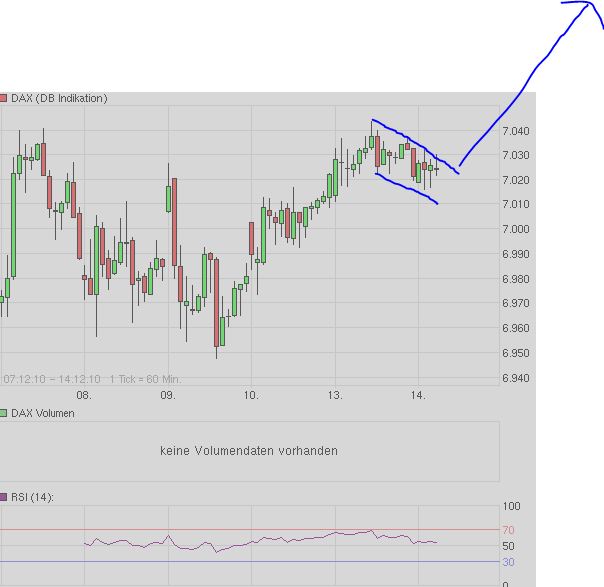The height and width of the screenshot is (587, 604).
Task: Click the green DAX Volumen legend square
Action: pyautogui.click(x=3, y=413)
